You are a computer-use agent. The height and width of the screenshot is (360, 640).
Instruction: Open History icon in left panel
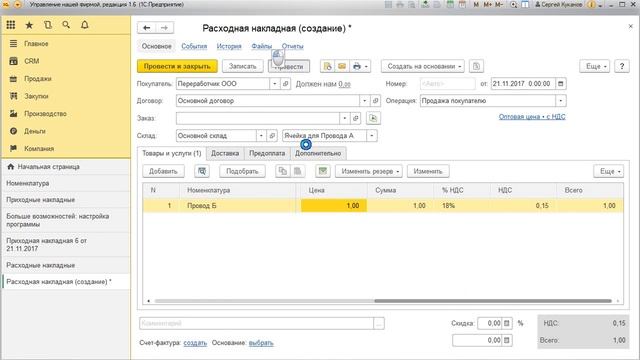click(48, 25)
